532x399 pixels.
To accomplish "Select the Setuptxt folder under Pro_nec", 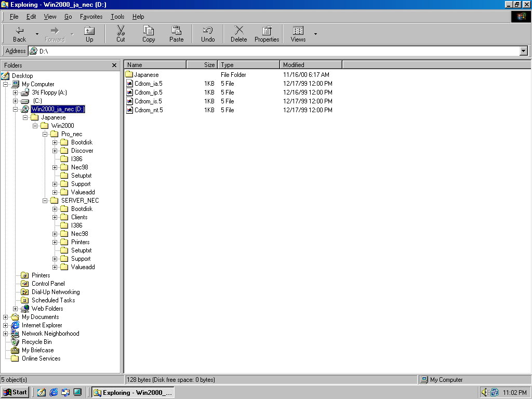I will pyautogui.click(x=81, y=176).
